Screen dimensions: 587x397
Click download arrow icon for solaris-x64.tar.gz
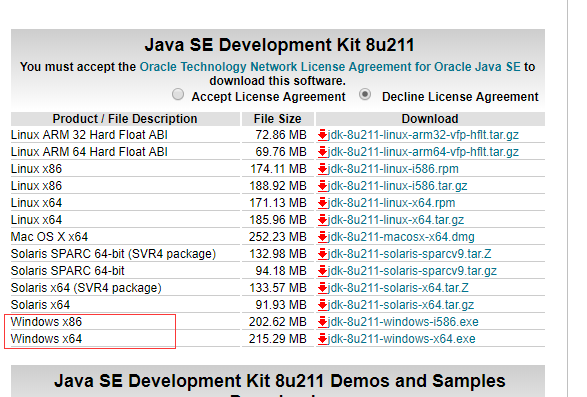(322, 305)
